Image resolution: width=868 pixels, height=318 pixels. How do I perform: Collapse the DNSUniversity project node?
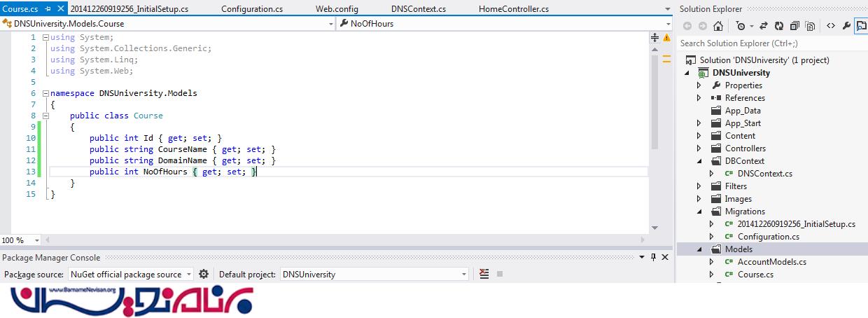(686, 73)
